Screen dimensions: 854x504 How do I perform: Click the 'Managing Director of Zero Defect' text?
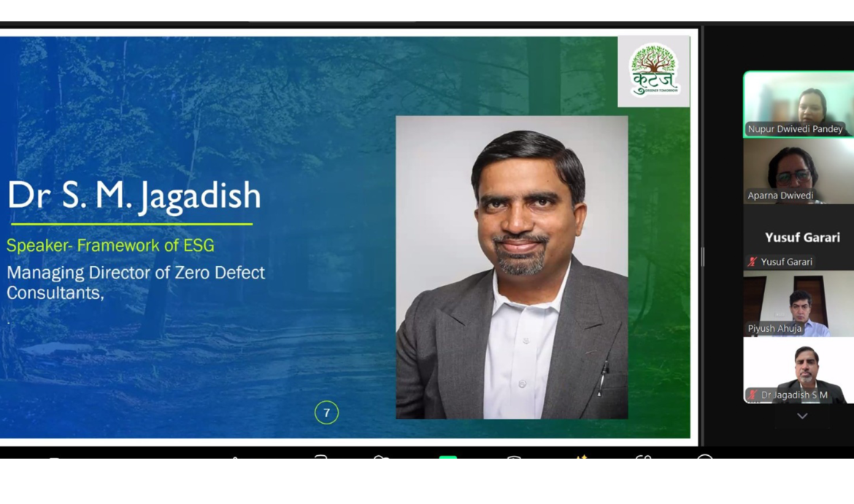click(136, 273)
